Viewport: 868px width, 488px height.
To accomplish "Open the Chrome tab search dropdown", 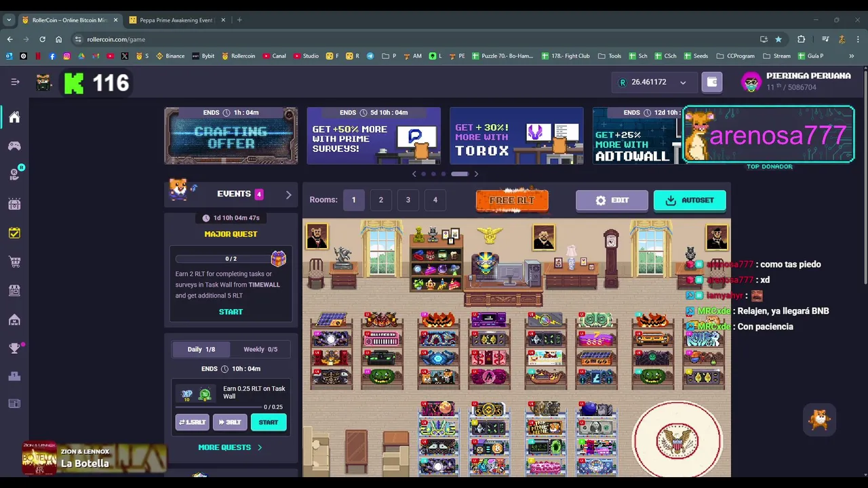I will pos(9,20).
